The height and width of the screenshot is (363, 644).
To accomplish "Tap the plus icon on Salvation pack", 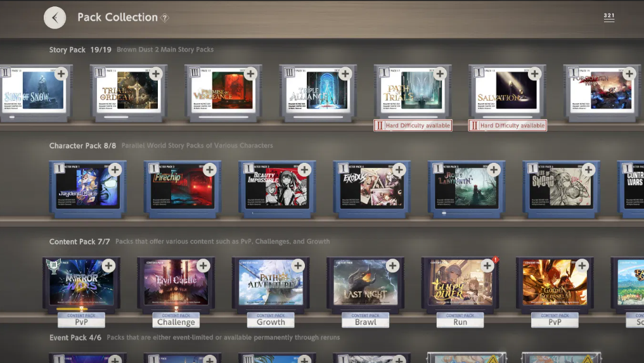I will pos(534,74).
